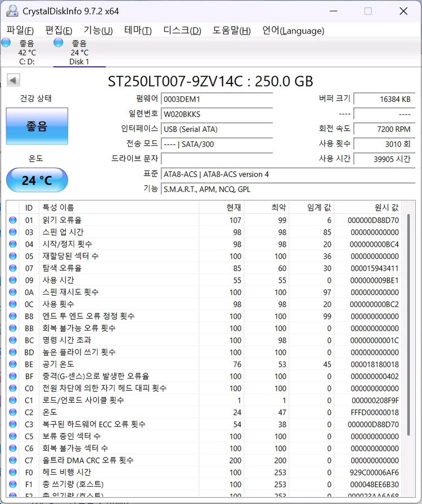Click status circle for BC 명령 시간 초과 row
422x504 pixels.
click(x=12, y=340)
